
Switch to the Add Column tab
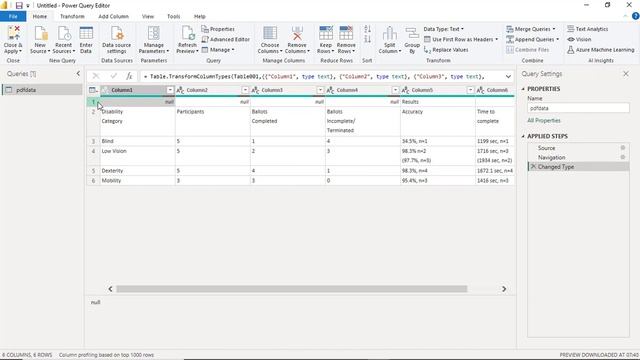pyautogui.click(x=113, y=16)
